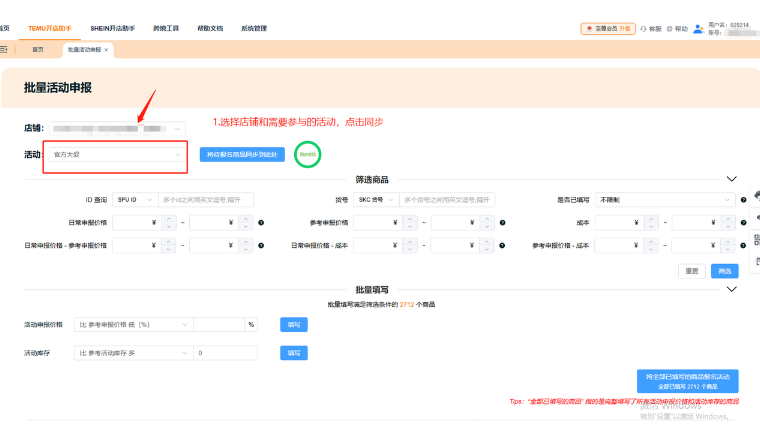Click the sync 待报名商品 blue button

click(x=242, y=155)
